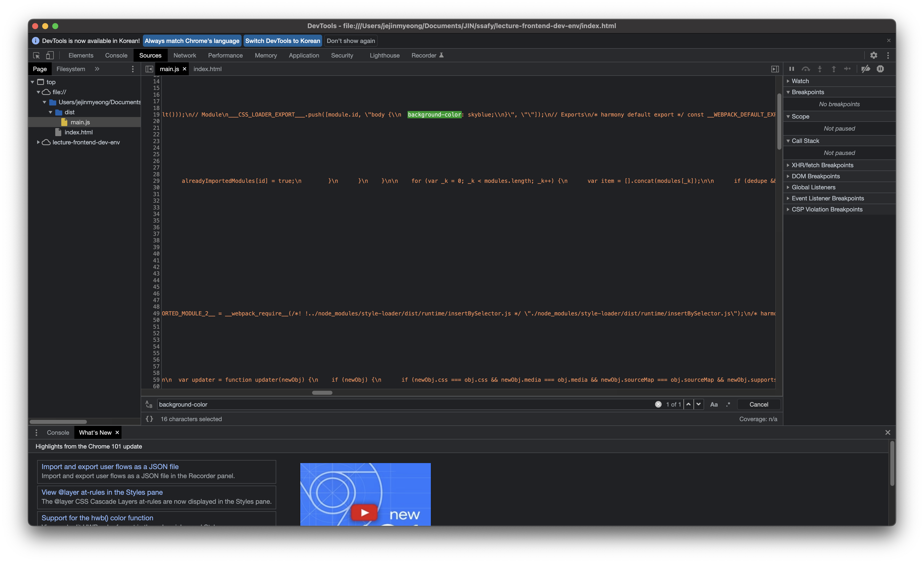The width and height of the screenshot is (924, 563).
Task: Toggle match case Aa in search
Action: [x=714, y=404]
